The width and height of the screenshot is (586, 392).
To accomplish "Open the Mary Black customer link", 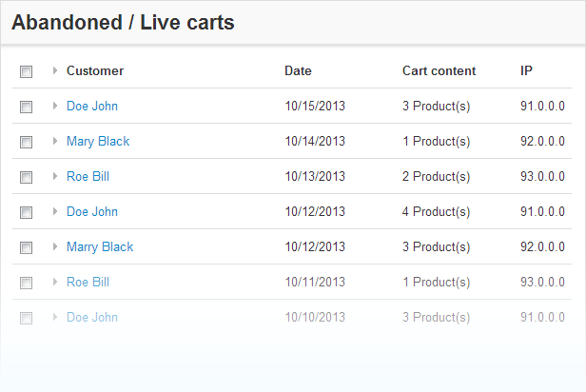I will [x=98, y=142].
